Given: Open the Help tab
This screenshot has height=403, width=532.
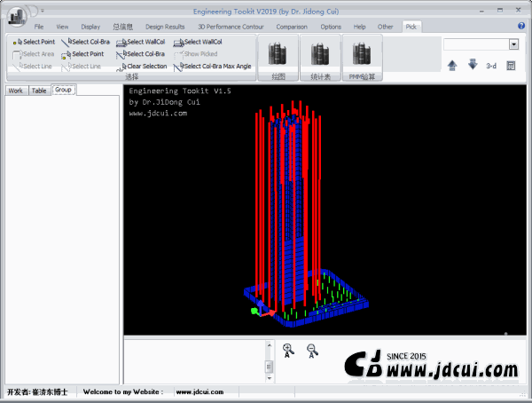Looking at the screenshot, I should point(359,27).
